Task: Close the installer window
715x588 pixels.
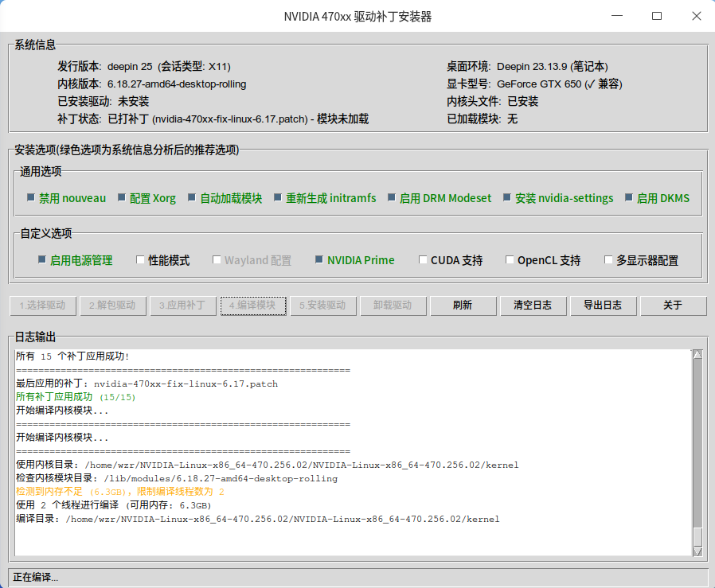Action: tap(697, 16)
